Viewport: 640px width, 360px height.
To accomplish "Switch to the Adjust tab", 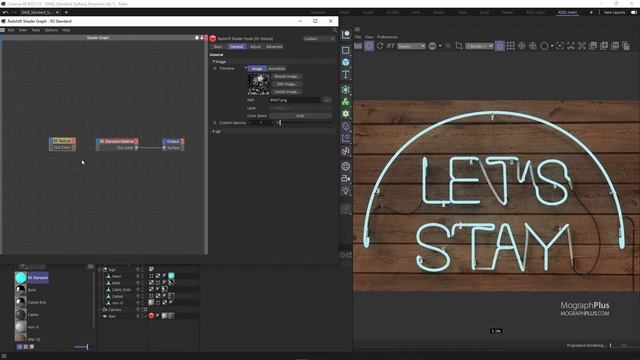I will click(x=255, y=47).
